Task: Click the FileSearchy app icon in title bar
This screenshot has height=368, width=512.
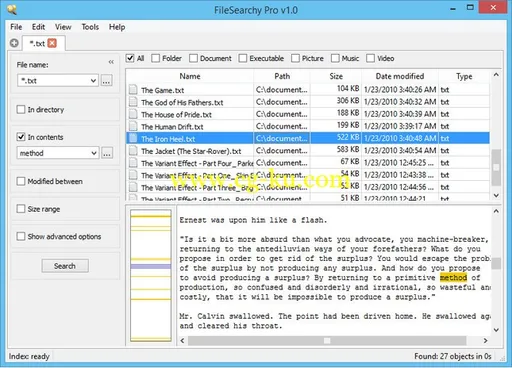Action: pos(12,9)
